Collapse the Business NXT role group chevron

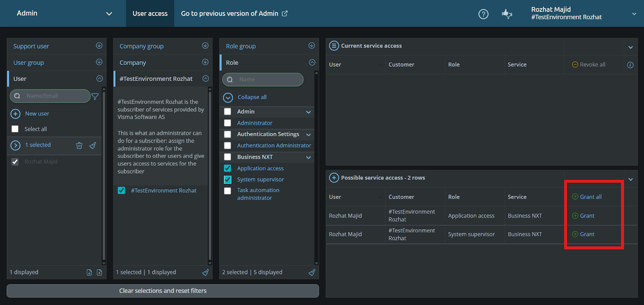[x=309, y=158]
